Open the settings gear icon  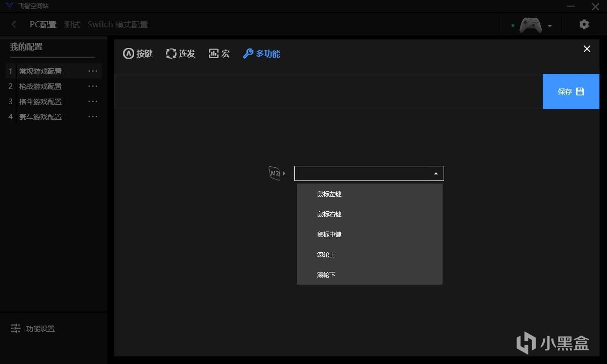(x=584, y=24)
